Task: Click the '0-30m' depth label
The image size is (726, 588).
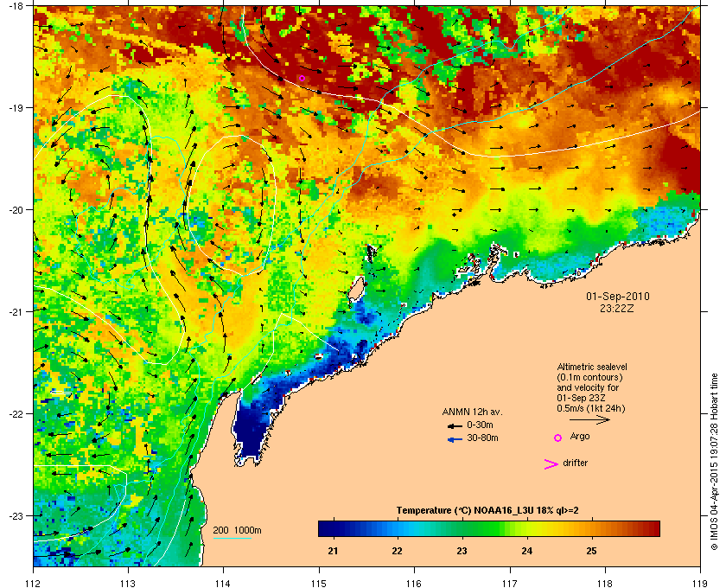Action: pyautogui.click(x=480, y=425)
